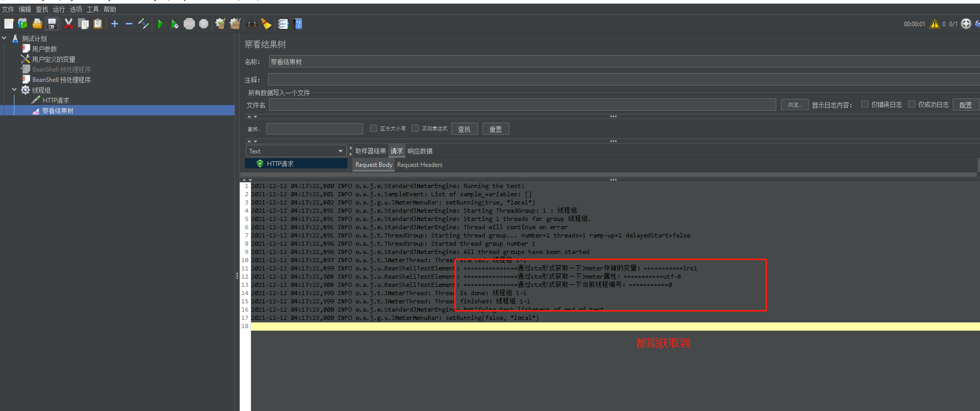Open the 工具 menu
The height and width of the screenshot is (411, 980).
tap(93, 9)
